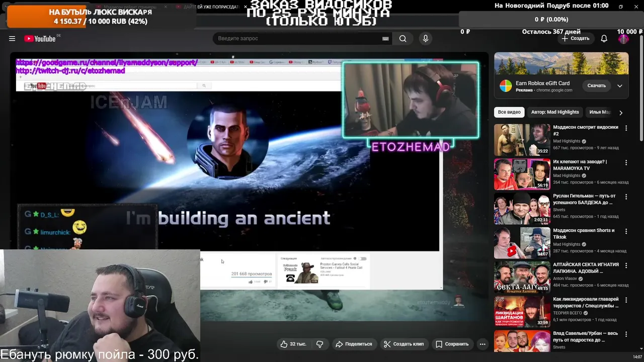644x362 pixels.
Task: Open options for 'Влад Савельев/Урбан' video
Action: click(x=626, y=334)
